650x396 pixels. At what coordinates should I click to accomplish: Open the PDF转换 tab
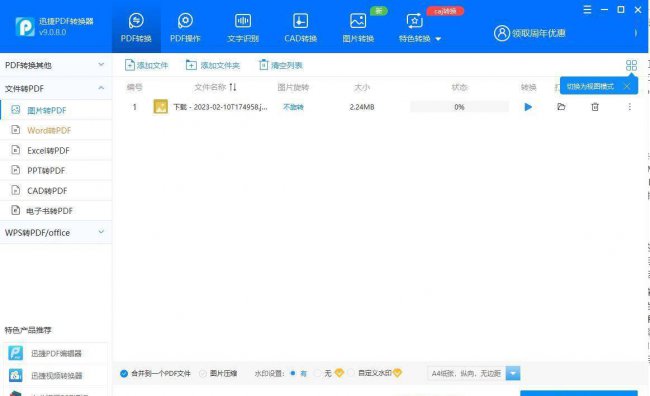pyautogui.click(x=136, y=27)
